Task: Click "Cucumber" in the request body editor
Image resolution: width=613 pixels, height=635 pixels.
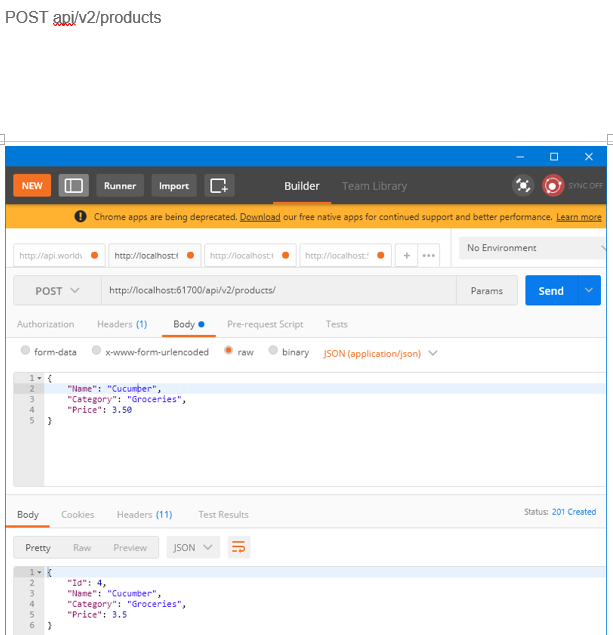Action: point(132,389)
